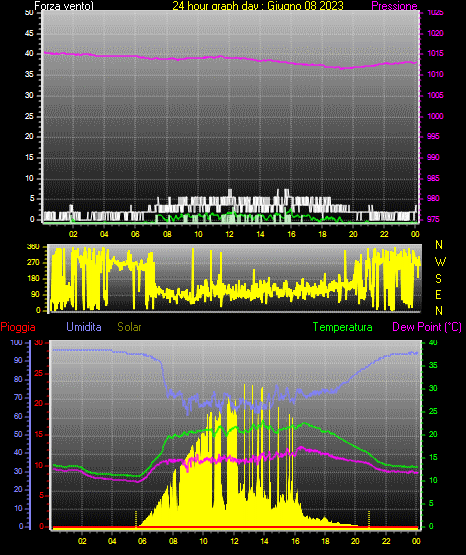Screen dimensions: 466x555
Task: Click the 40 temperature axis value
Action: [x=433, y=342]
